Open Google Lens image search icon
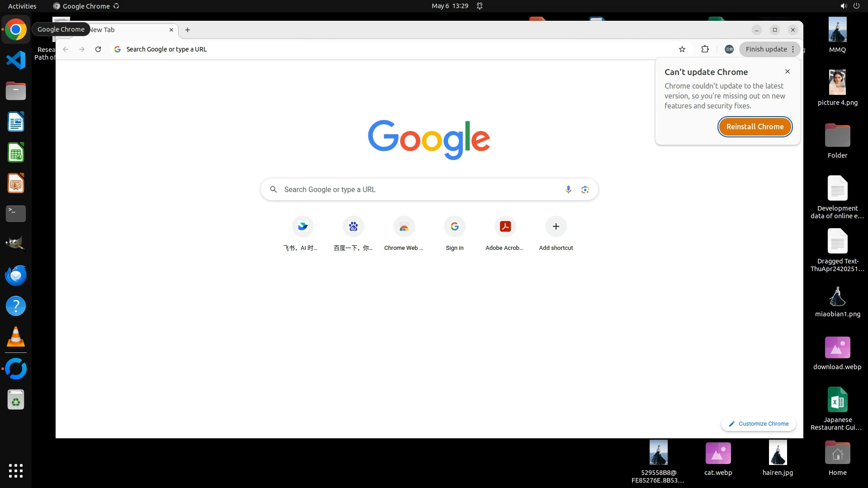The image size is (868, 488). 585,189
